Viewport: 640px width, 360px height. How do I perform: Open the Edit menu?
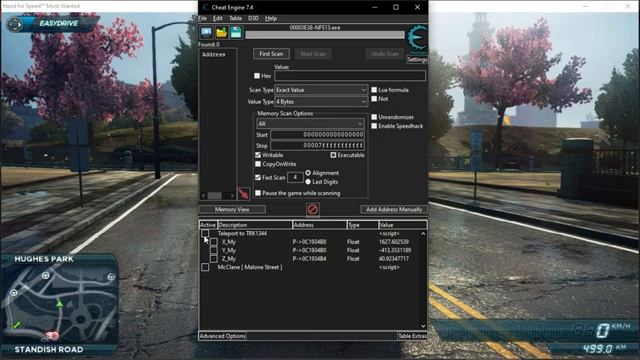tap(218, 18)
